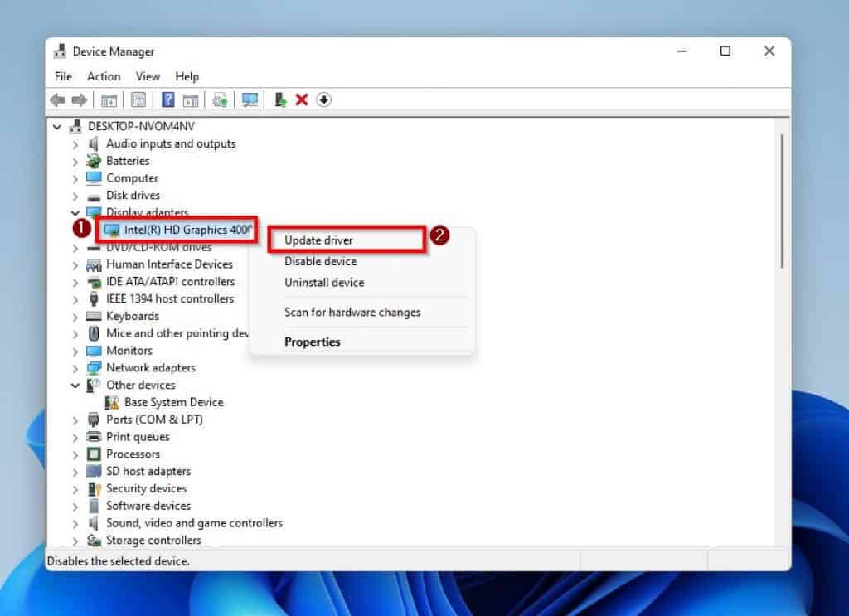Image resolution: width=849 pixels, height=616 pixels.
Task: Click the Human Interface Devices icon
Action: click(x=94, y=264)
